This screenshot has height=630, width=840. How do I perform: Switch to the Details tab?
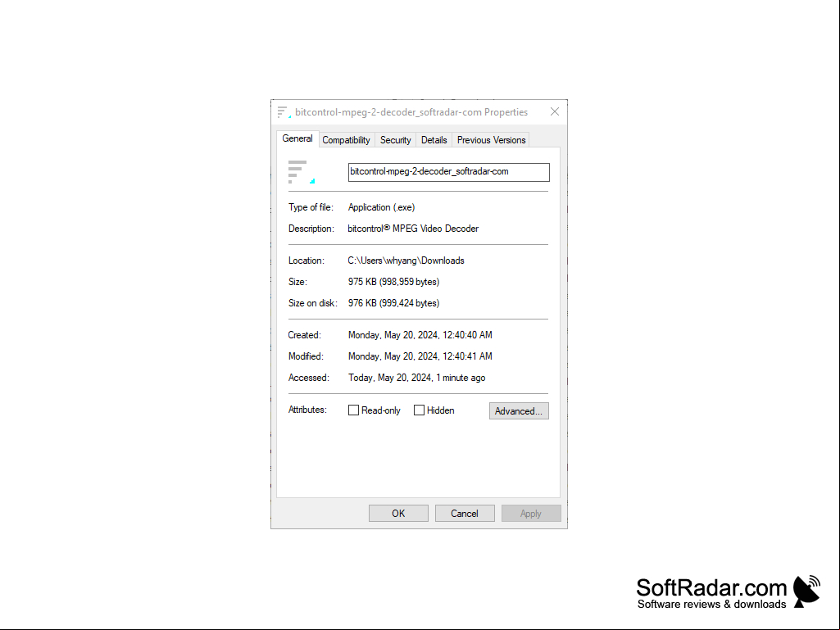pyautogui.click(x=434, y=140)
